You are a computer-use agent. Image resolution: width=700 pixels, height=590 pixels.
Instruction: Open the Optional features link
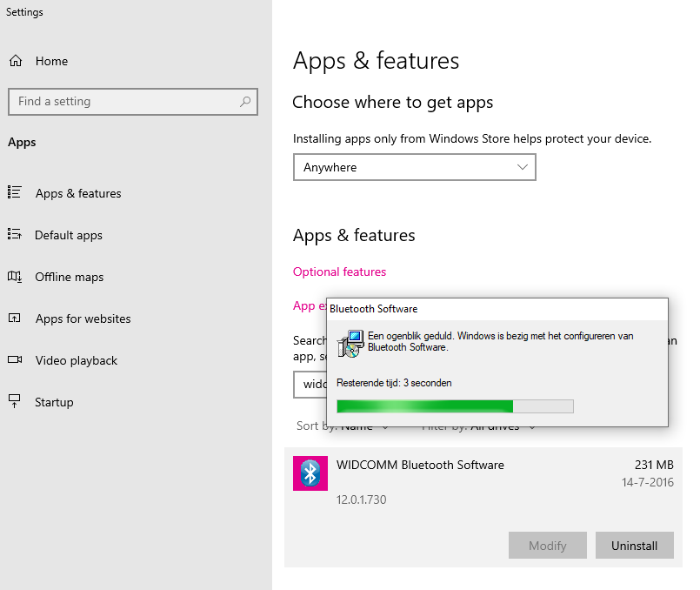[x=339, y=272]
